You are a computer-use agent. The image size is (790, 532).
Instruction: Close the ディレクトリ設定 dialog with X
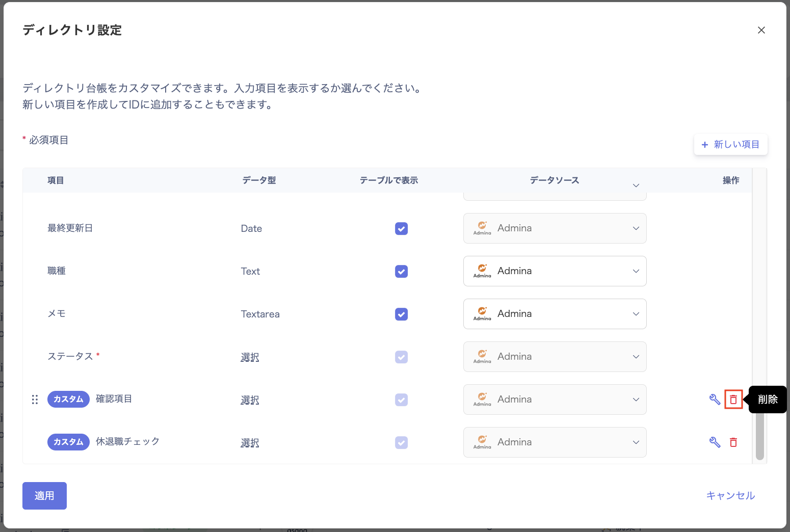[x=761, y=30]
